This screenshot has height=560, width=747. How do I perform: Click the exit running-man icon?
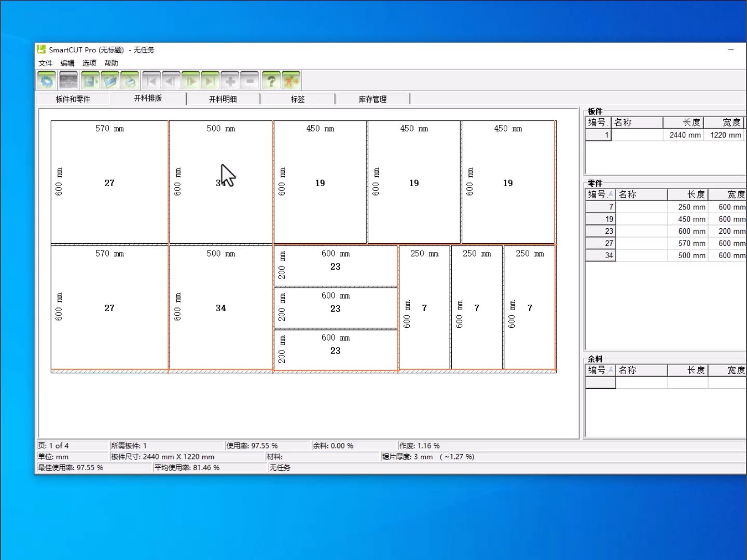pos(291,81)
